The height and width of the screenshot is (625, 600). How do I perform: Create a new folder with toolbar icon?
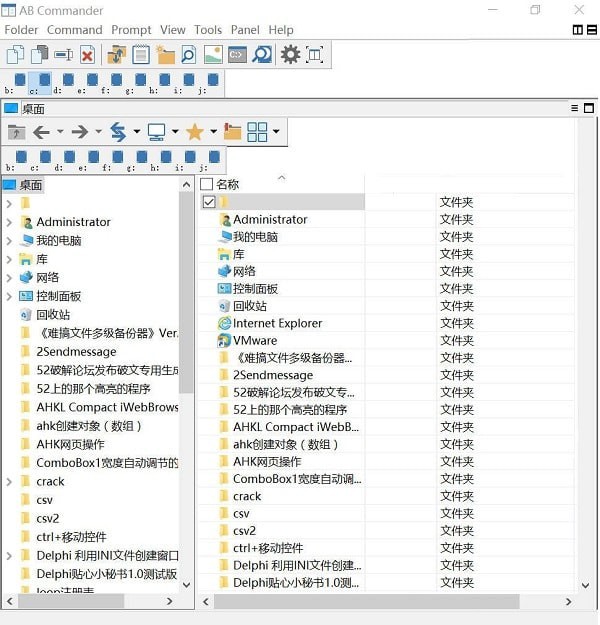[165, 55]
